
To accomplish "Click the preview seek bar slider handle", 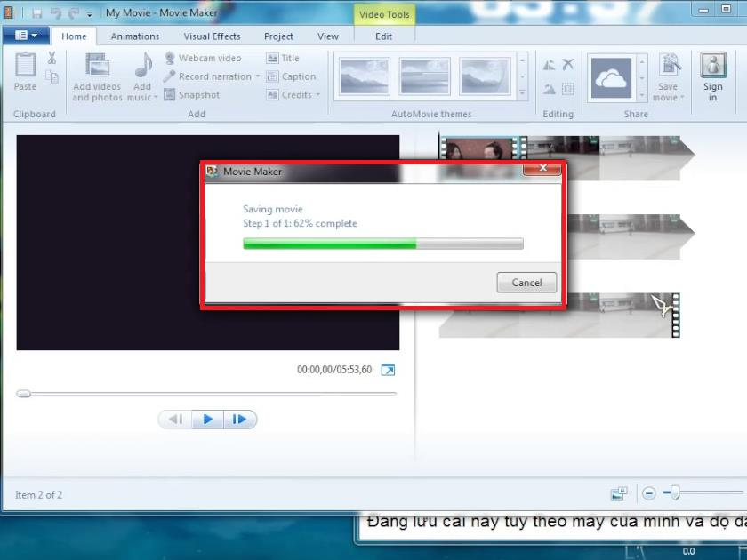I will coord(24,393).
